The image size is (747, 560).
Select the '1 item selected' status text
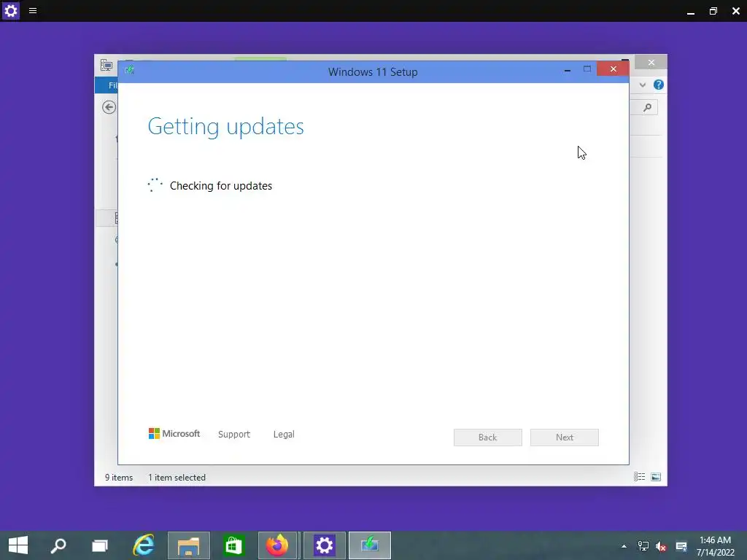click(177, 477)
